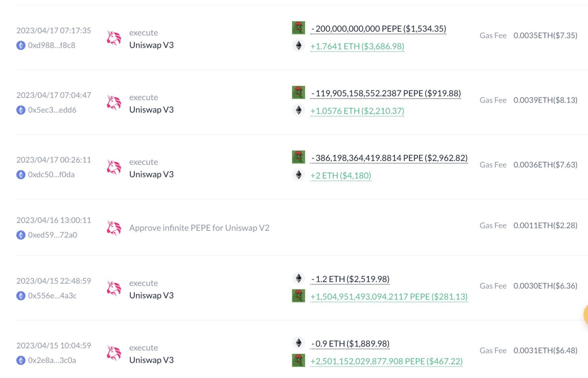Click -386,198,364,419.8814 PEPE amount

click(389, 158)
